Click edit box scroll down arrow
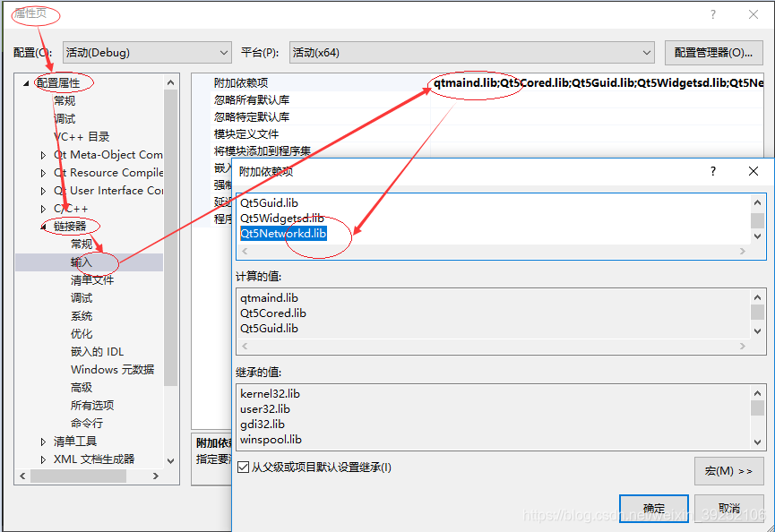 coord(757,236)
